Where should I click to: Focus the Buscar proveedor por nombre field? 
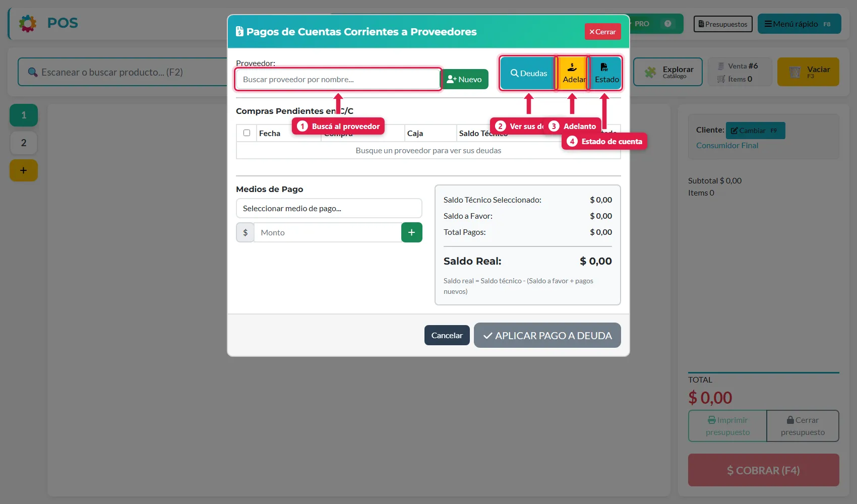click(x=338, y=79)
